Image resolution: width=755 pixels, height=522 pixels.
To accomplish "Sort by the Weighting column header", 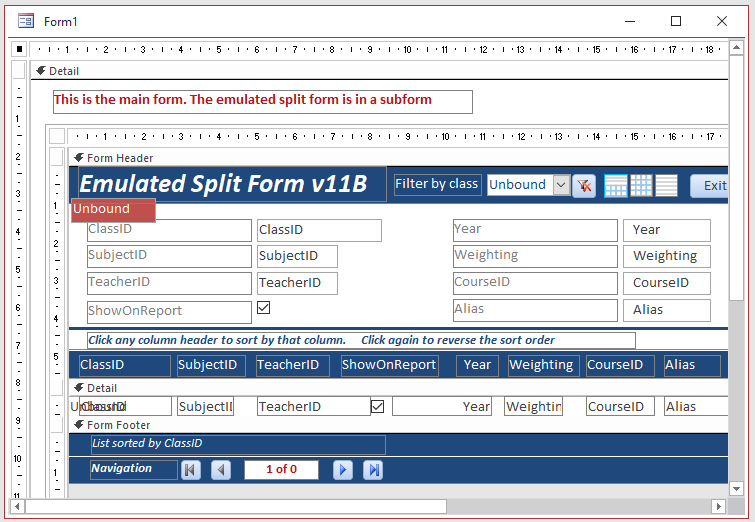I will (541, 365).
